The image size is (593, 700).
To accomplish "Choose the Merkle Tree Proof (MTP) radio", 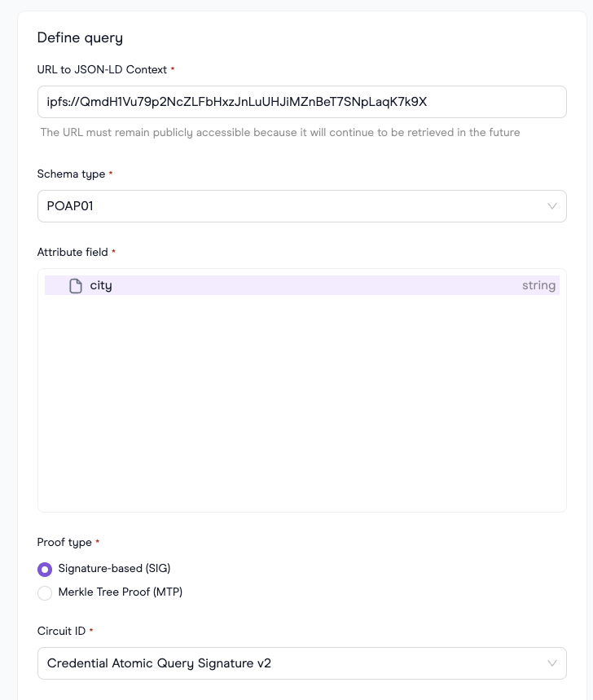I will tap(45, 593).
